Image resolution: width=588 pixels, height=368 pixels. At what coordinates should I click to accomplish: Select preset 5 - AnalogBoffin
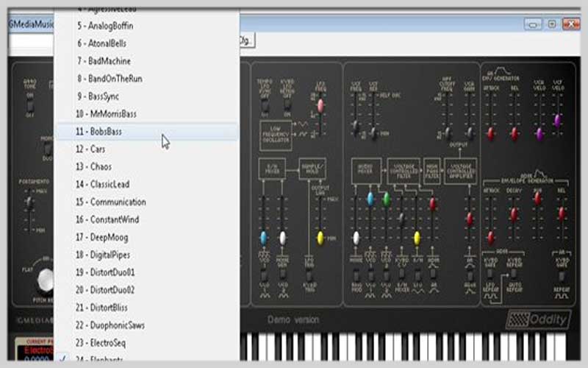tap(146, 26)
